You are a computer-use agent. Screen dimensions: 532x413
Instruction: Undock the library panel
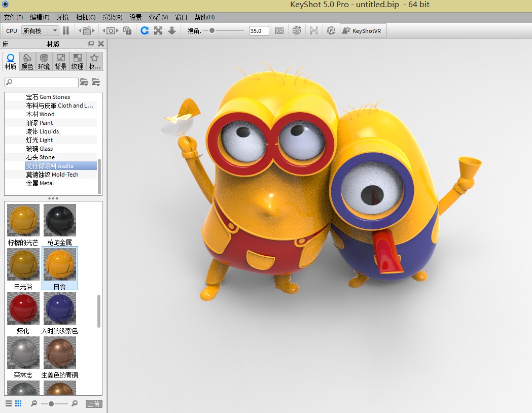[91, 44]
